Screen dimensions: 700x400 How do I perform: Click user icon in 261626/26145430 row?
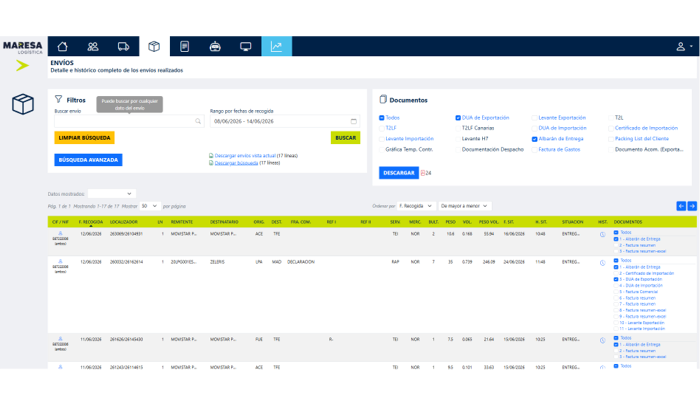(60, 339)
